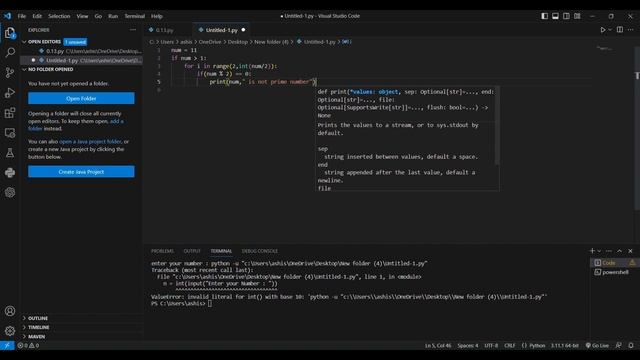Toggle Secondary Side Bar layout icon

click(566, 16)
